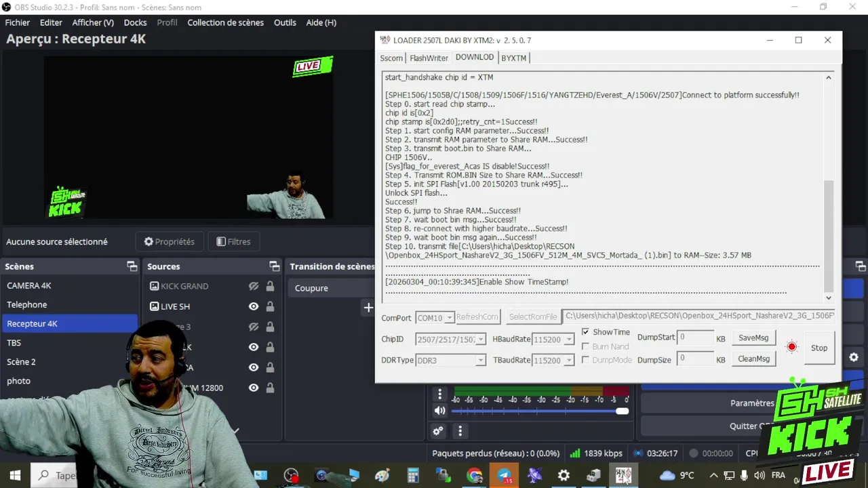Image resolution: width=868 pixels, height=488 pixels.
Task: Open the Windows Start menu
Action: click(x=15, y=476)
